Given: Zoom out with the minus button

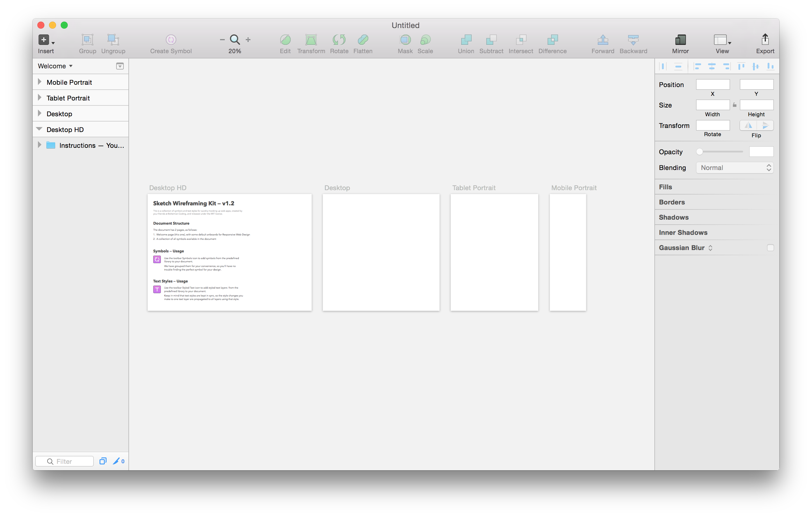Looking at the screenshot, I should coord(222,40).
